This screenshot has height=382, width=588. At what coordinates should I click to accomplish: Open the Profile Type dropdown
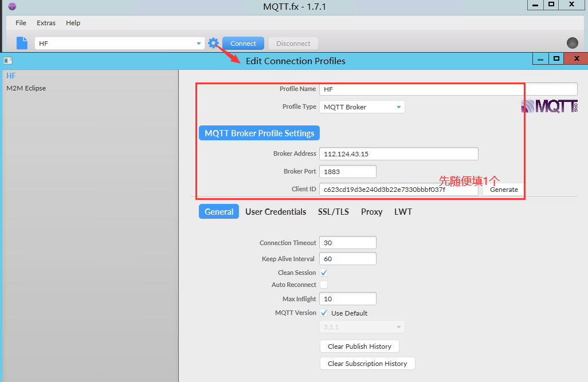(362, 107)
